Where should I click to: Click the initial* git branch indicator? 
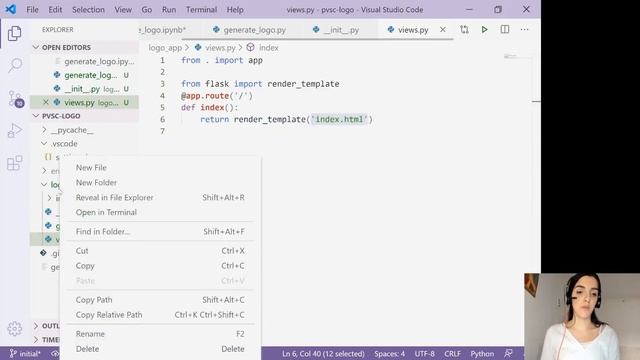click(x=24, y=353)
